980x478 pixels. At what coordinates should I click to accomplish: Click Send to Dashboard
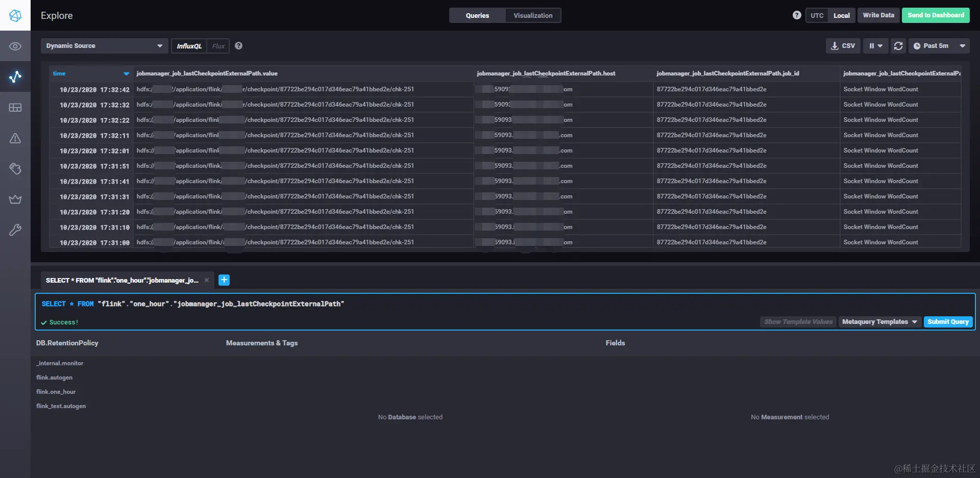[x=936, y=15]
